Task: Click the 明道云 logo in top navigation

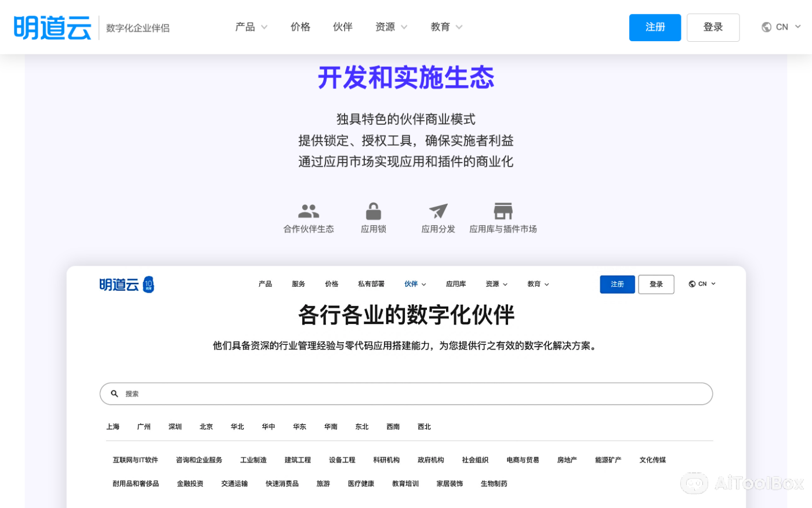Action: coord(52,27)
